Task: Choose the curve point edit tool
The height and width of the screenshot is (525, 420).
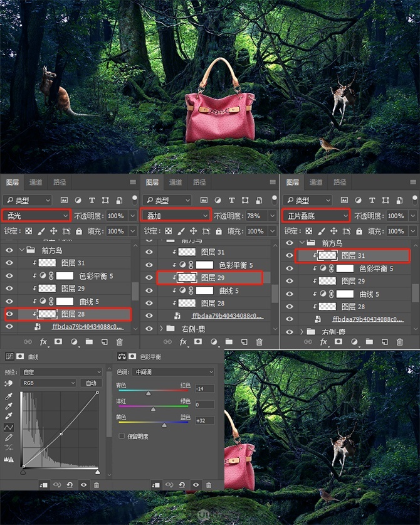Action: [9, 427]
